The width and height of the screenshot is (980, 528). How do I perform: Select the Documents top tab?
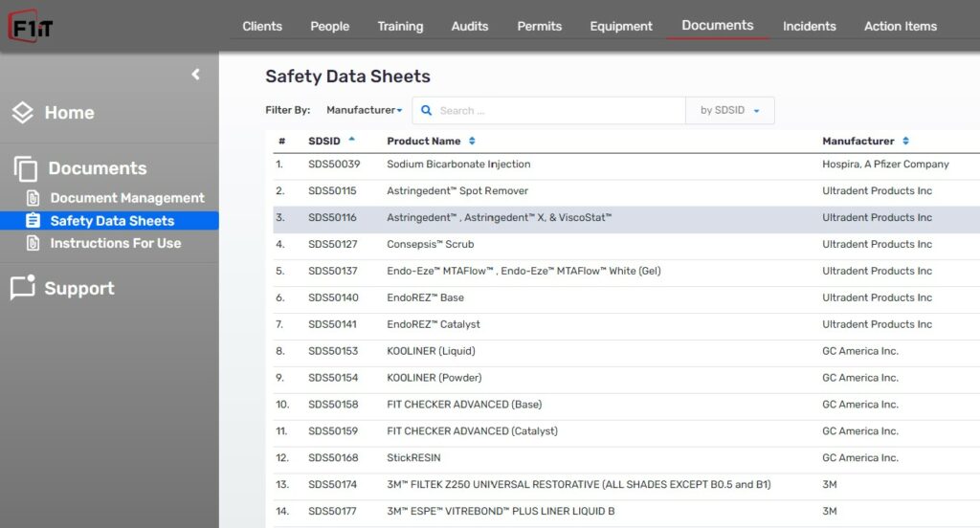(718, 26)
